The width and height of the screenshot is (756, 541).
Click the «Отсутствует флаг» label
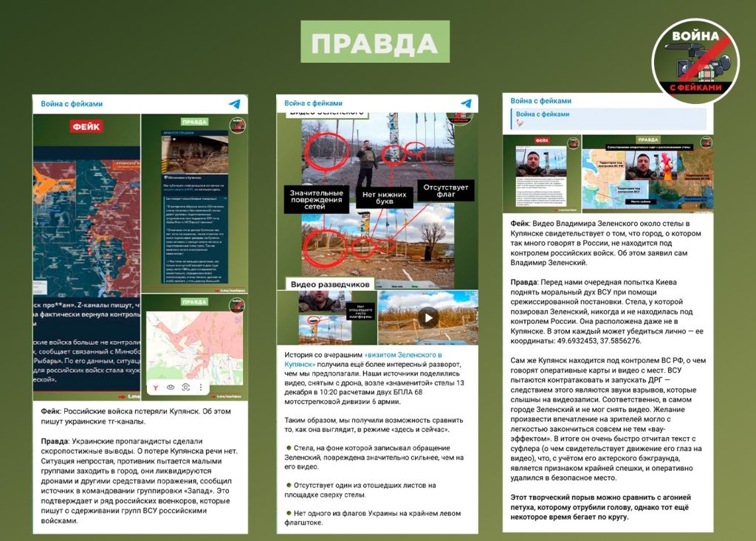click(x=446, y=190)
